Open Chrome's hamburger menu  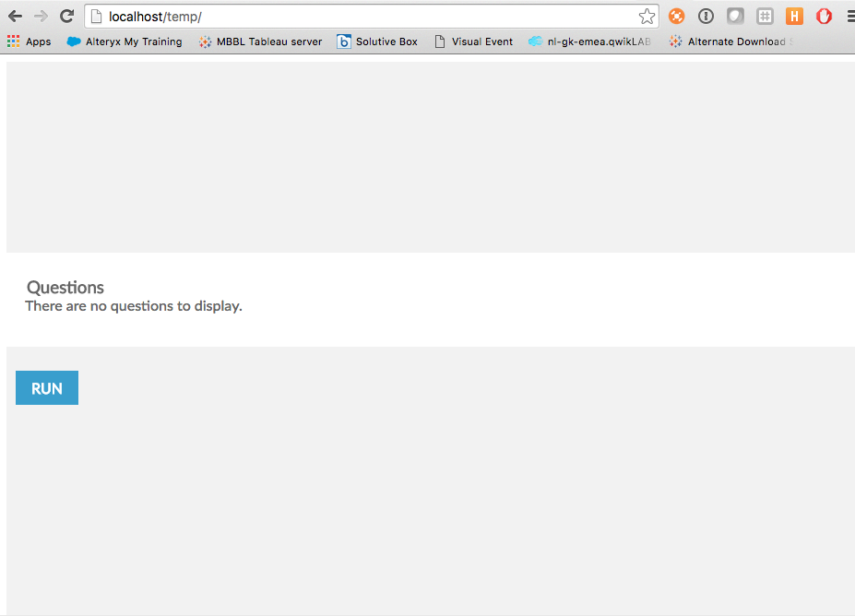[849, 16]
